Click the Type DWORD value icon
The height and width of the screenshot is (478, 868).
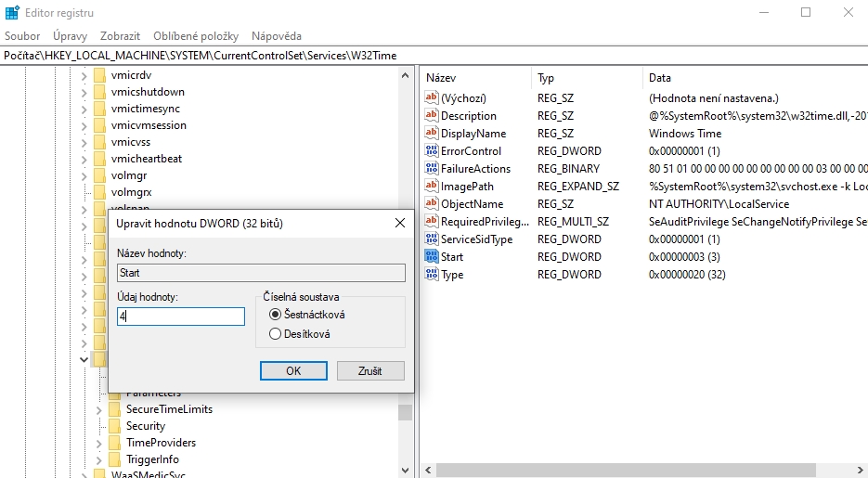[x=432, y=274]
